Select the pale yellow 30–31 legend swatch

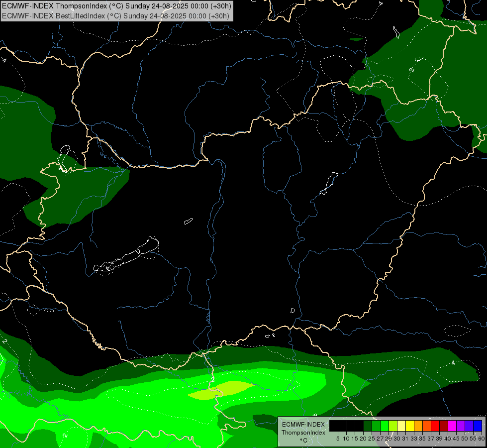(401, 426)
